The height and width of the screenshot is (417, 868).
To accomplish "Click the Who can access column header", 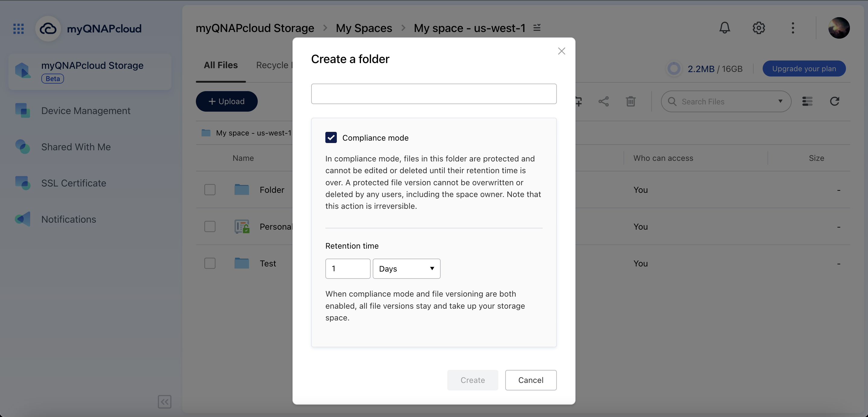I will point(663,158).
